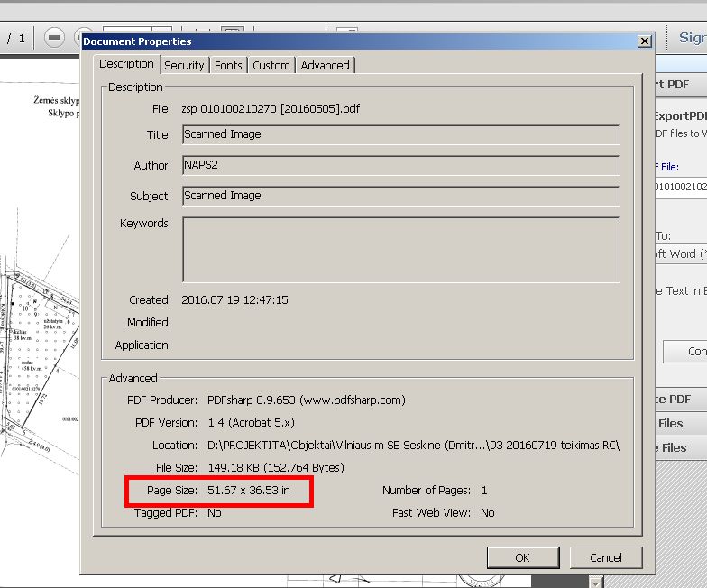Select the Description tab
707x588 pixels.
[x=126, y=64]
